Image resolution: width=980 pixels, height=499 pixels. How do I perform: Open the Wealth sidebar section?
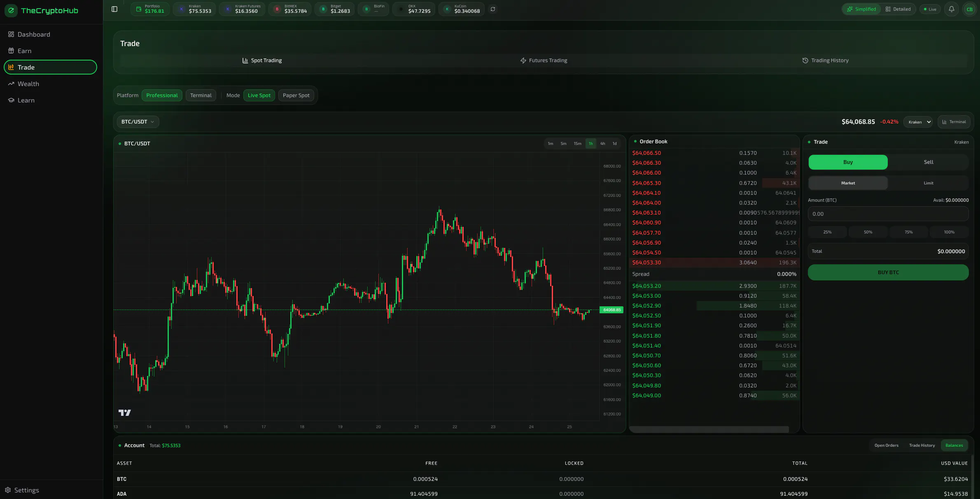tap(50, 84)
